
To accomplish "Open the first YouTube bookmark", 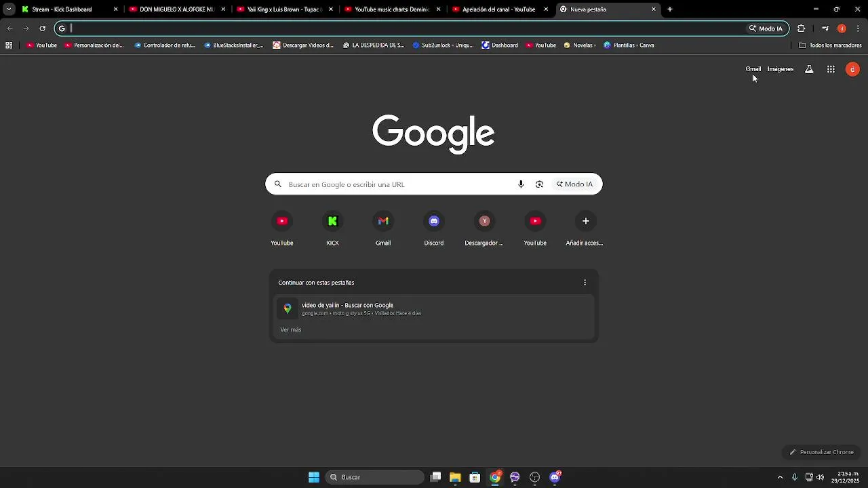I will coord(41,45).
